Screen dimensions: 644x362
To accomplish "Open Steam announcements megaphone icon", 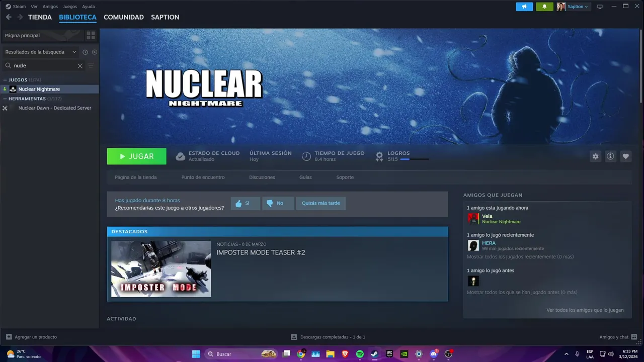I will coord(524,7).
